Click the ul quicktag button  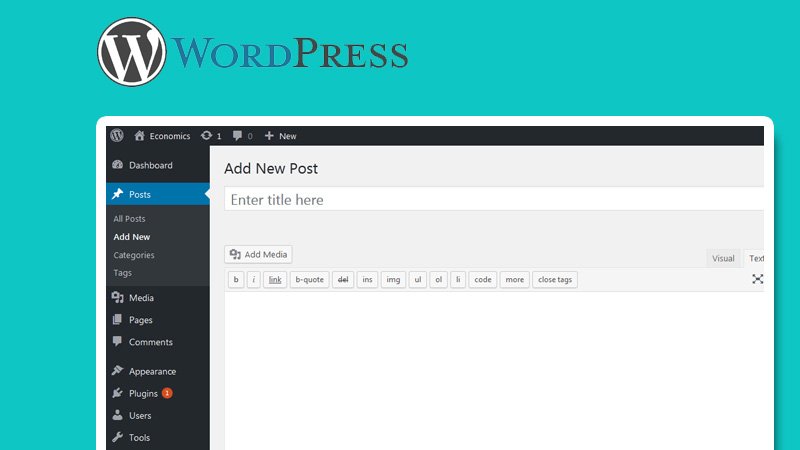418,280
